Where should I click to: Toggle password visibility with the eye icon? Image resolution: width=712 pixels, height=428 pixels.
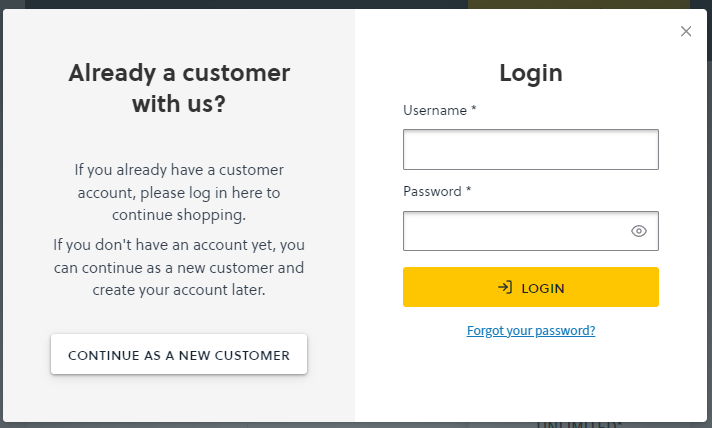coord(638,231)
